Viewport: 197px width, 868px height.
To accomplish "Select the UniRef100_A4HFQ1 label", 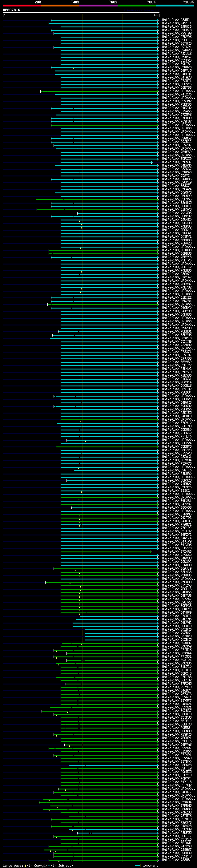I will tap(176, 74).
